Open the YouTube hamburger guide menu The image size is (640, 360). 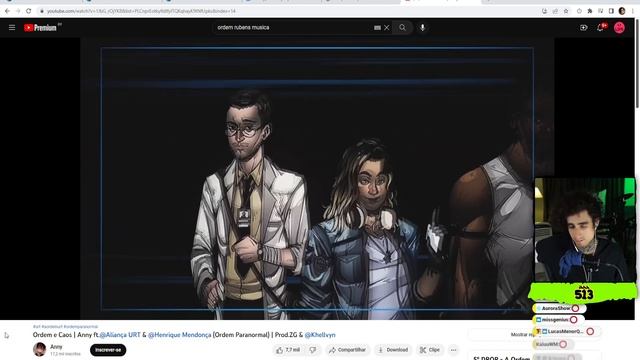click(x=12, y=28)
